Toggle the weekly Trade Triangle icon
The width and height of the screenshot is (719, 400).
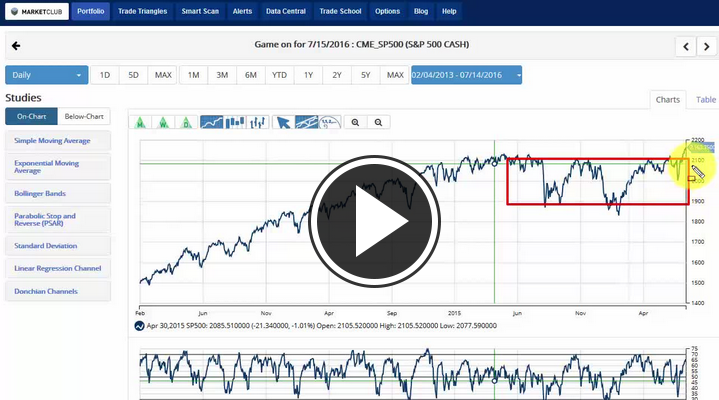coord(163,122)
